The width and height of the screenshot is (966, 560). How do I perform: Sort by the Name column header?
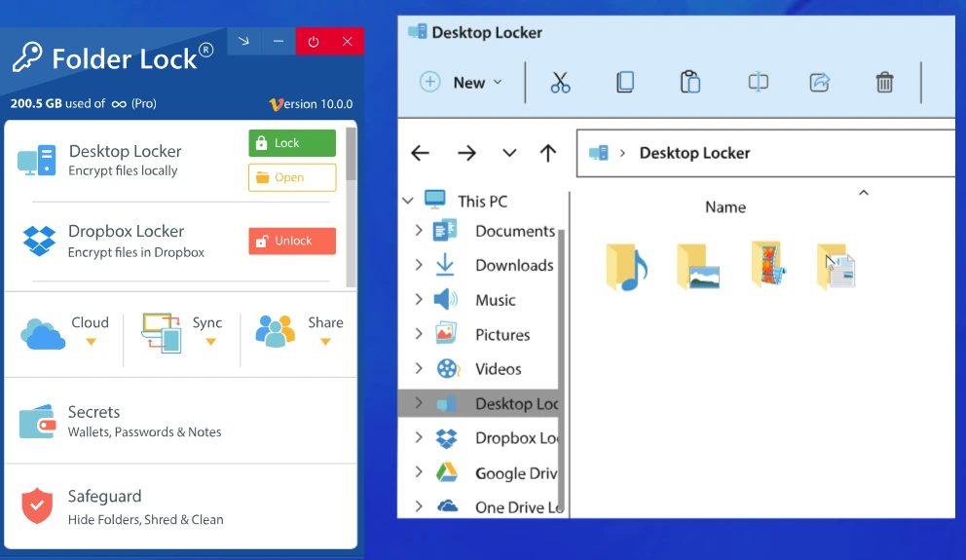tap(725, 207)
